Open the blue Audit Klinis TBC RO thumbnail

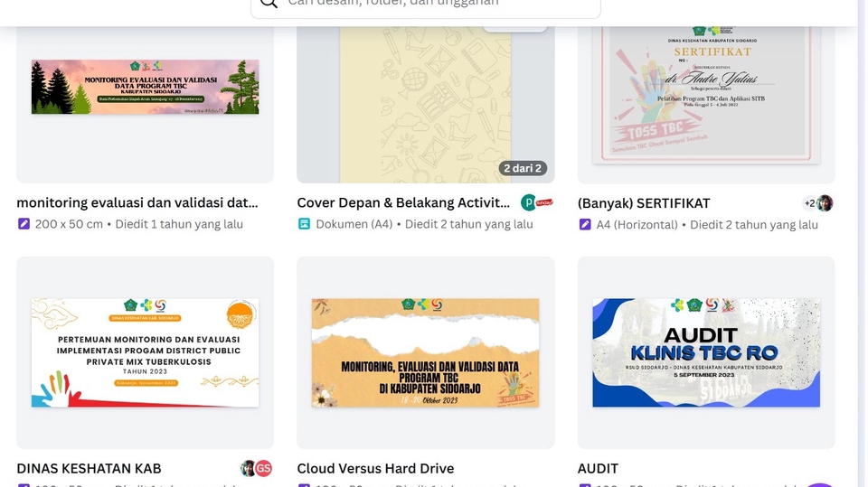click(x=706, y=352)
